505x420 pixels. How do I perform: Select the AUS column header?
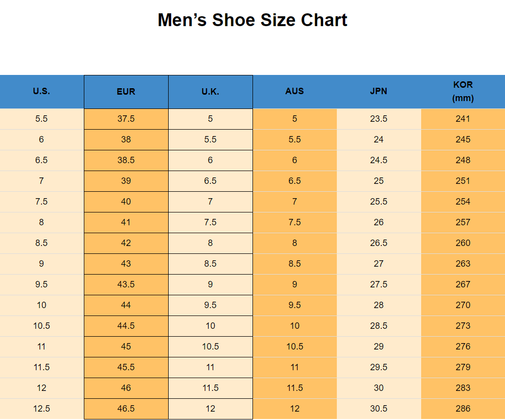point(294,91)
